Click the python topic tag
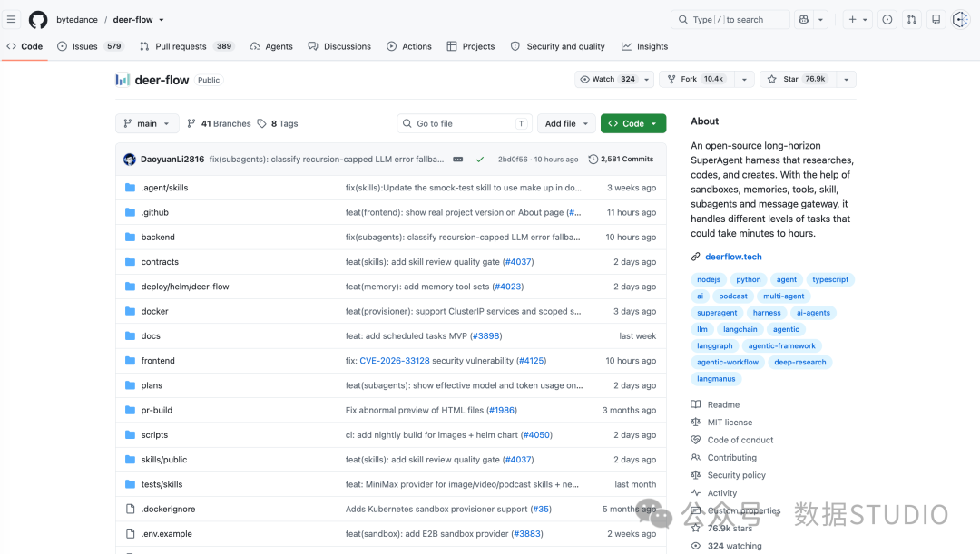This screenshot has width=980, height=554. click(748, 280)
